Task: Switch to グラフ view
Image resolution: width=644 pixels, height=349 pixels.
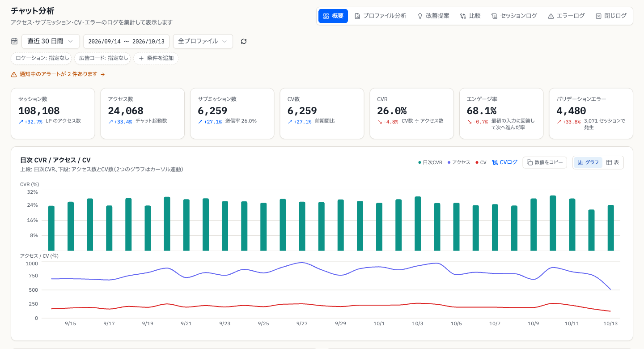Action: (x=588, y=162)
